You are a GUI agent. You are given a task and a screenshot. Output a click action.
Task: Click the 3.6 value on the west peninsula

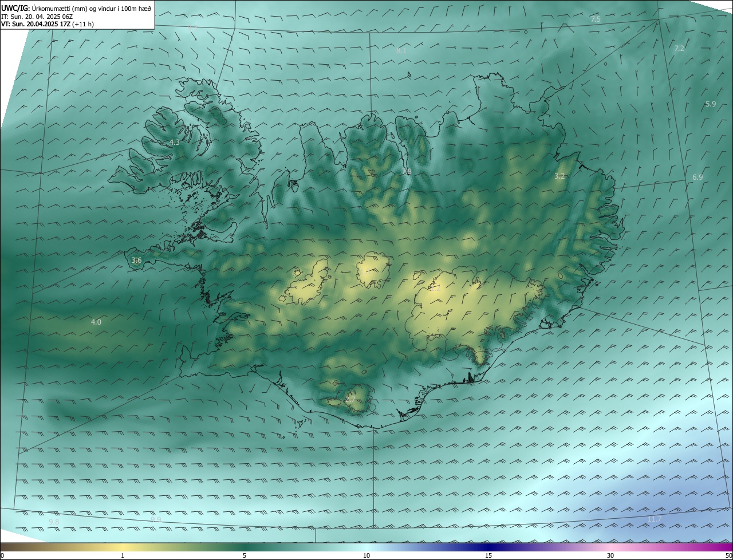click(136, 261)
